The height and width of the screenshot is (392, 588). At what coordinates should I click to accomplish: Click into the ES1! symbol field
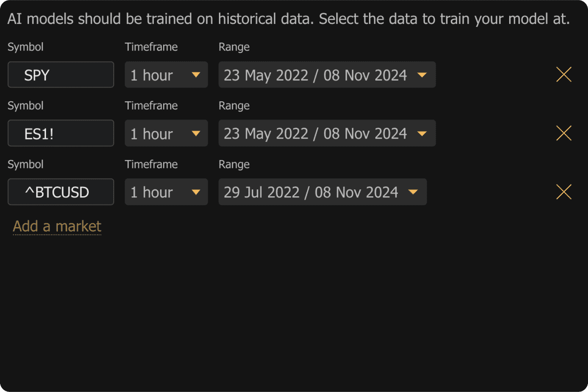click(x=61, y=133)
